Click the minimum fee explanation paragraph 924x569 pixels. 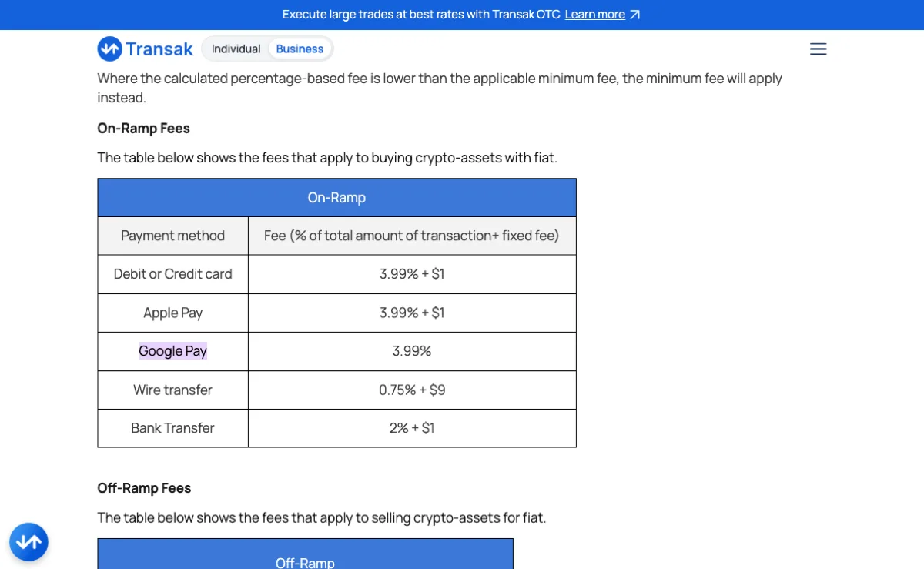click(x=440, y=88)
